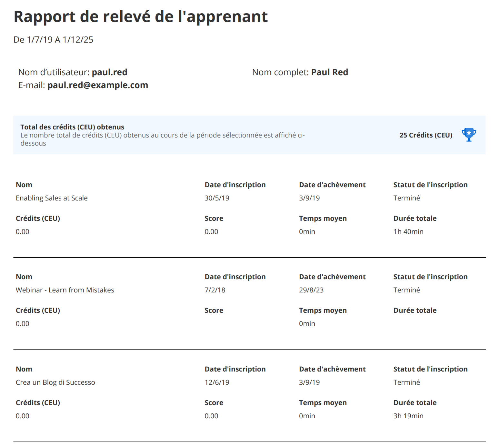Click completion date of 'Crea un Blog di Successo'
Screen dimensions: 491x448
pos(309,382)
